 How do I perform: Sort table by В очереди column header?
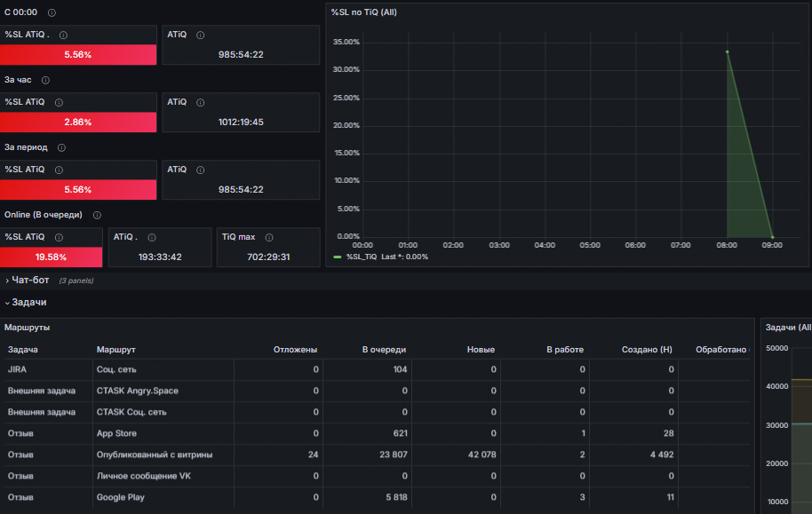click(x=384, y=350)
